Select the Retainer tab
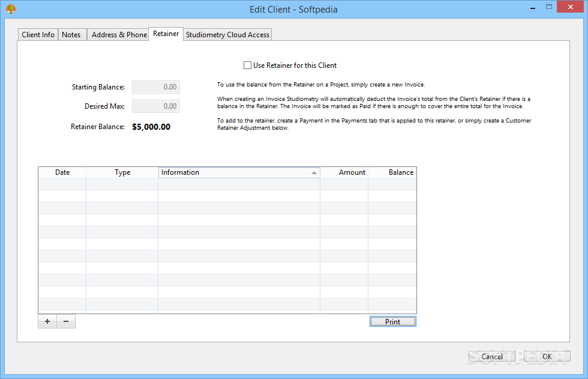The height and width of the screenshot is (379, 588). (166, 34)
